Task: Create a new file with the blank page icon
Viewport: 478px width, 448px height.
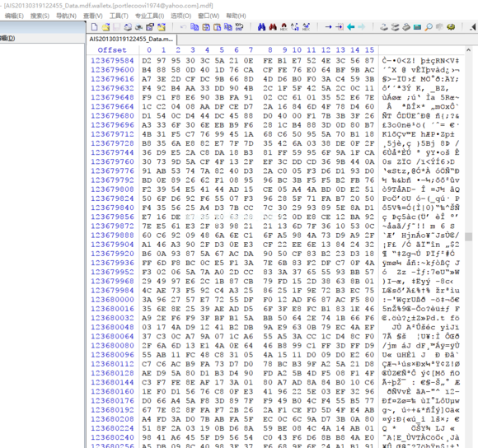Action: pyautogui.click(x=95, y=27)
